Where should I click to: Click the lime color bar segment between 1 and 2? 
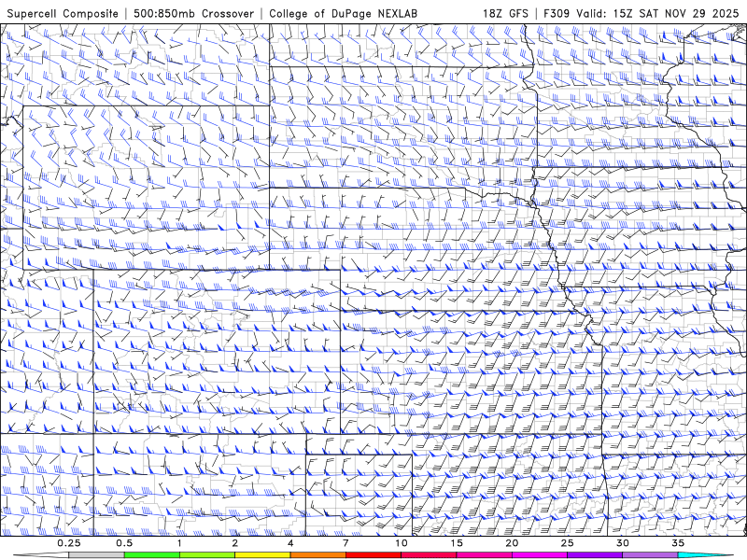click(x=207, y=555)
